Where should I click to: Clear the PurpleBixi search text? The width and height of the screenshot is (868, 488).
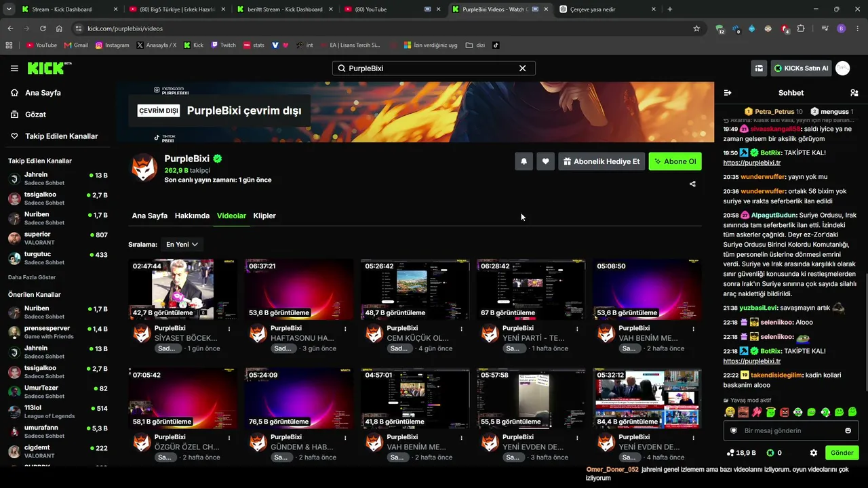pyautogui.click(x=522, y=68)
